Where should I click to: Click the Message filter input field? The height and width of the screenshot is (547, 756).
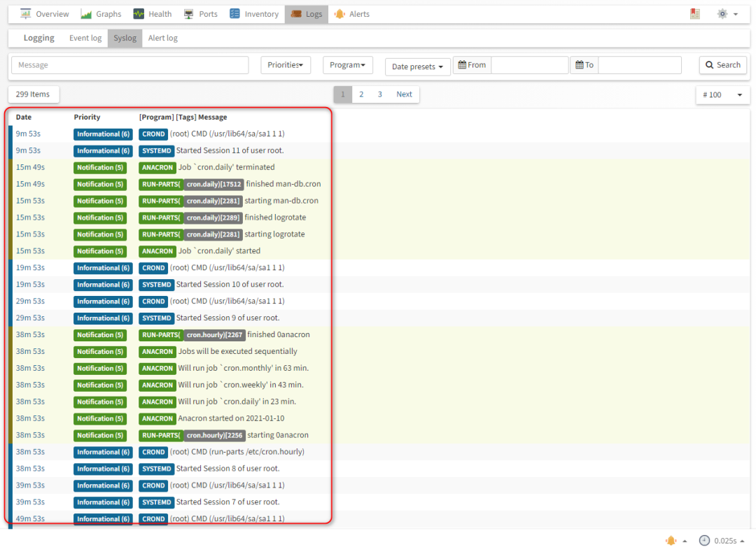coord(130,65)
